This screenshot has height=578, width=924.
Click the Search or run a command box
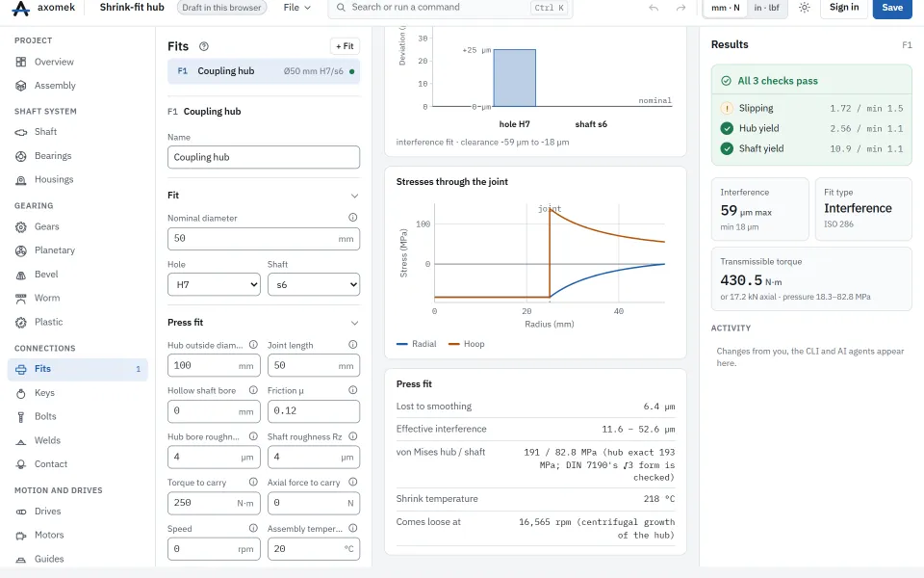pos(450,8)
